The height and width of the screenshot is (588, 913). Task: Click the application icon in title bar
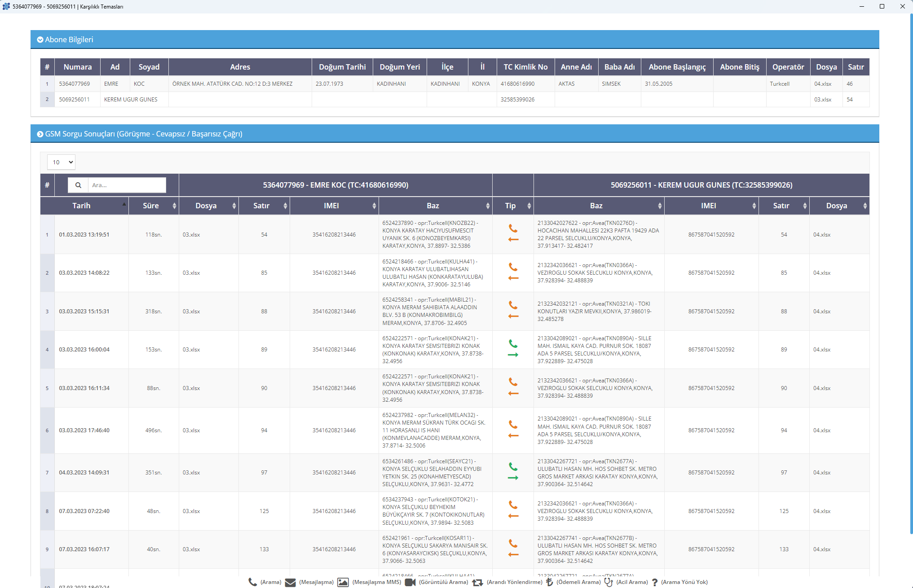point(6,6)
